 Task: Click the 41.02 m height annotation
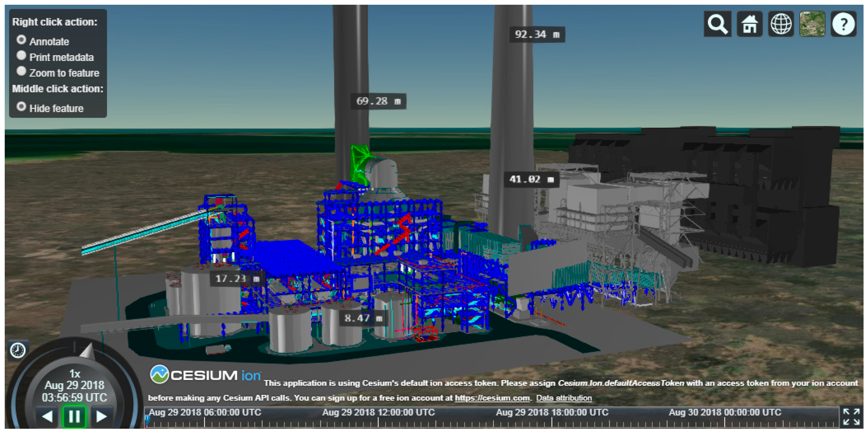point(531,179)
